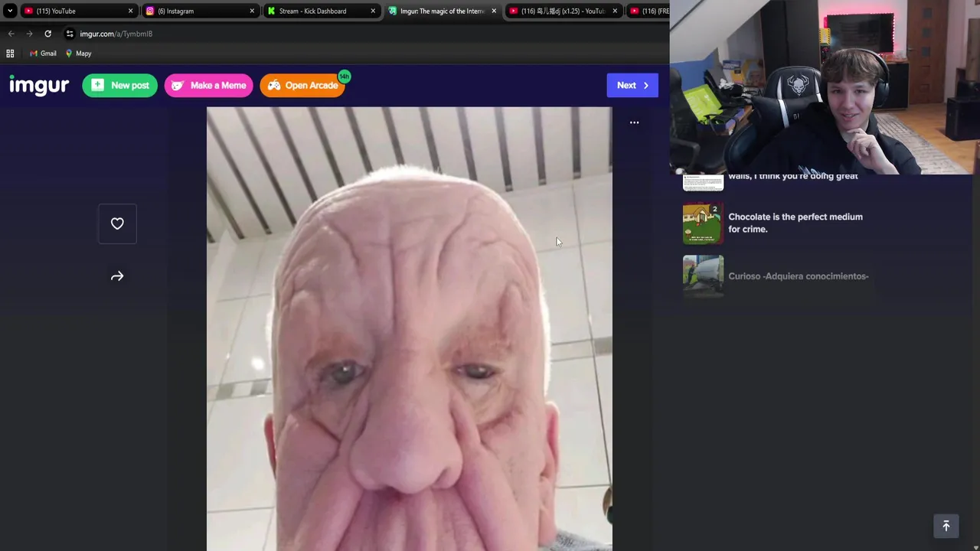The width and height of the screenshot is (980, 551).
Task: Open the Make a Meme button
Action: tap(208, 85)
